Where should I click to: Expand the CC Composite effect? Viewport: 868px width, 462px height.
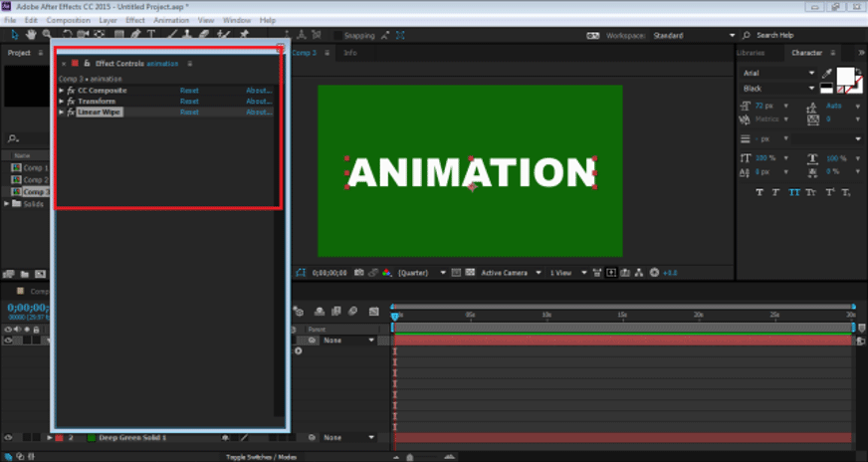pyautogui.click(x=61, y=91)
